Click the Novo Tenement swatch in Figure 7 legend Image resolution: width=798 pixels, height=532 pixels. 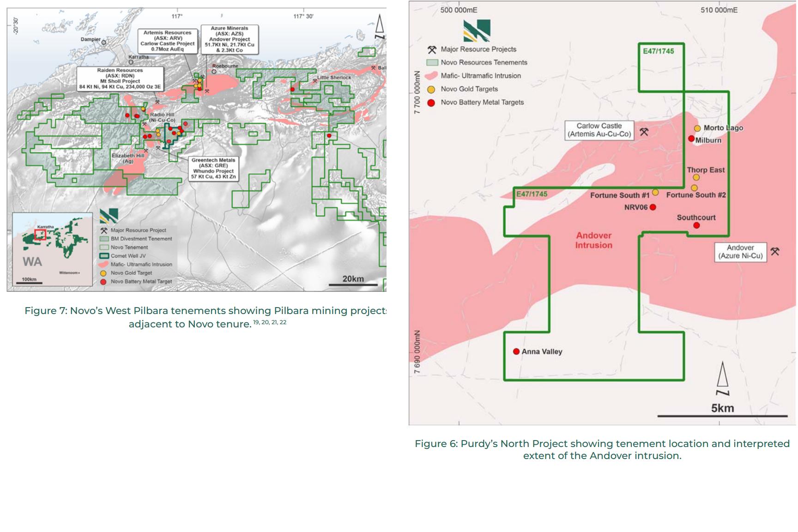pos(104,248)
